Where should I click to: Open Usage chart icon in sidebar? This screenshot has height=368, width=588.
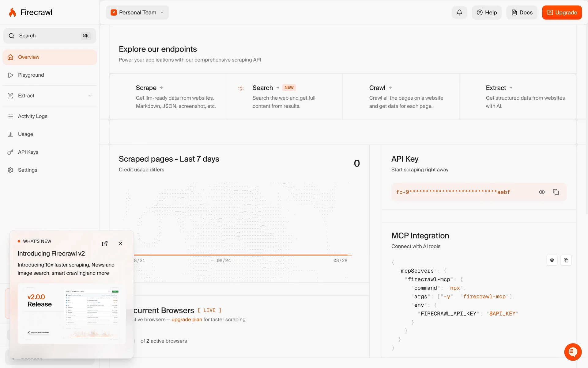[10, 134]
